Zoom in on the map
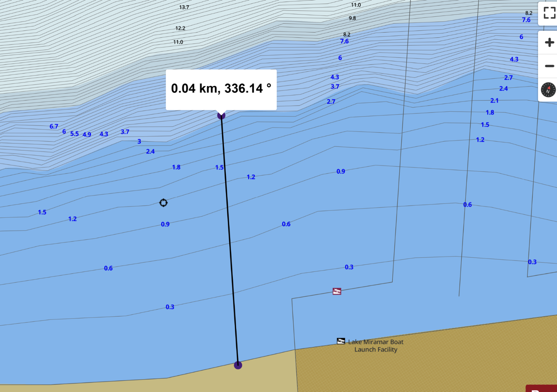Viewport: 557px width, 392px height. (x=549, y=42)
